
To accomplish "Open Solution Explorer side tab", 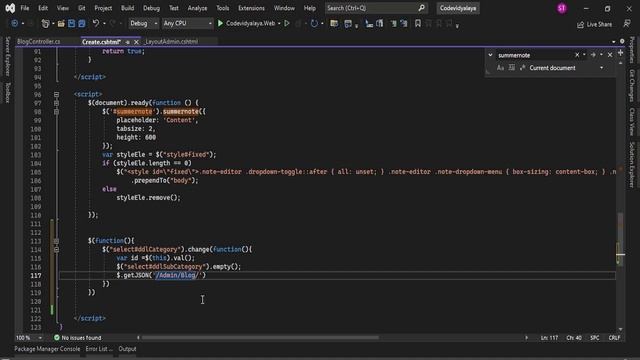I will coord(632,165).
